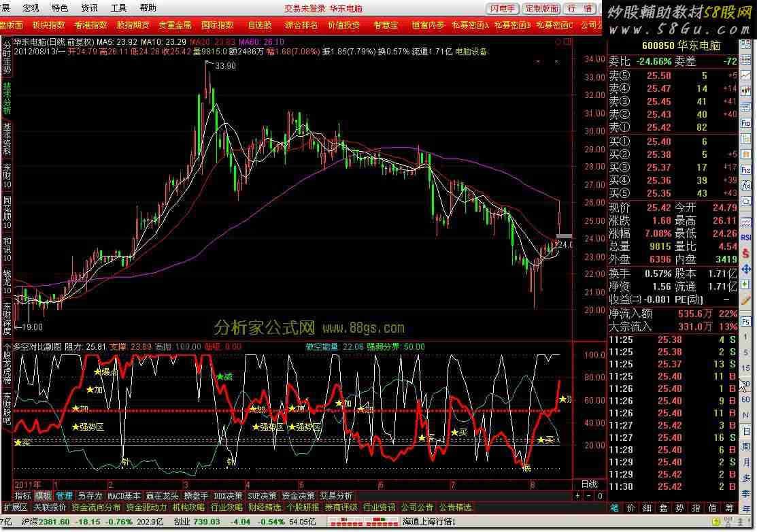Click 日线 period label under price axis
Screen dimensions: 757x532
(x=588, y=484)
